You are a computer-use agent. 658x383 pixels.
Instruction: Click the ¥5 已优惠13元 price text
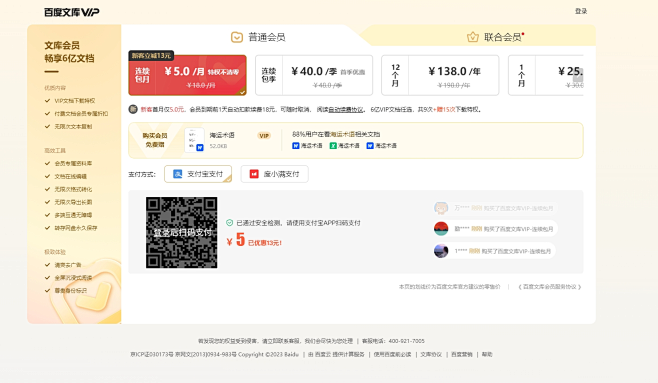[254, 240]
